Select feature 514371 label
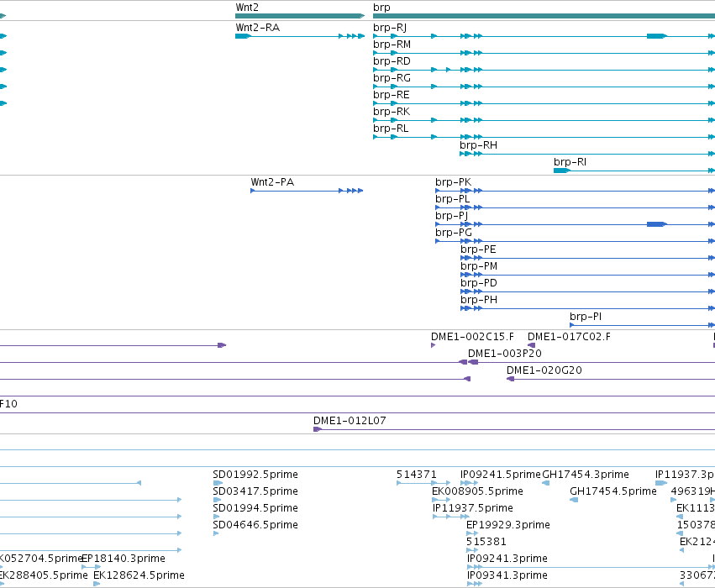 pyautogui.click(x=417, y=475)
